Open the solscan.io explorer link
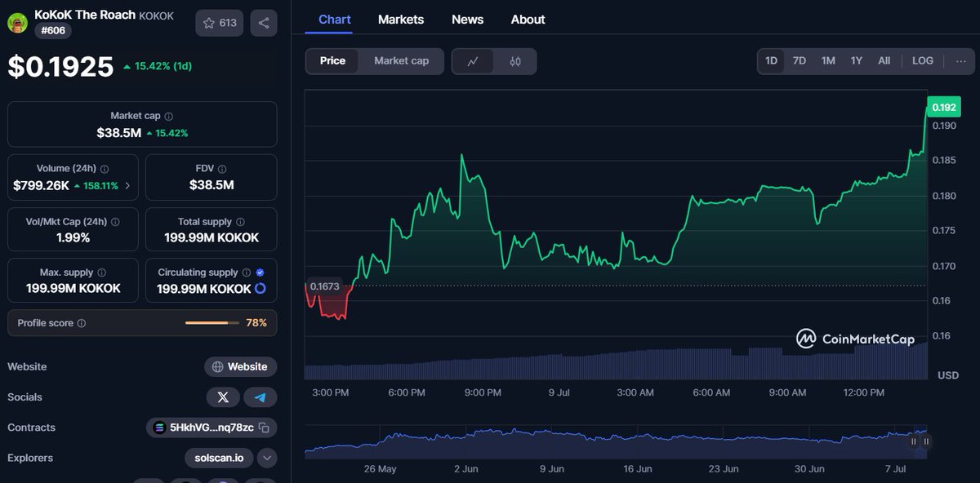Image resolution: width=980 pixels, height=483 pixels. click(218, 458)
